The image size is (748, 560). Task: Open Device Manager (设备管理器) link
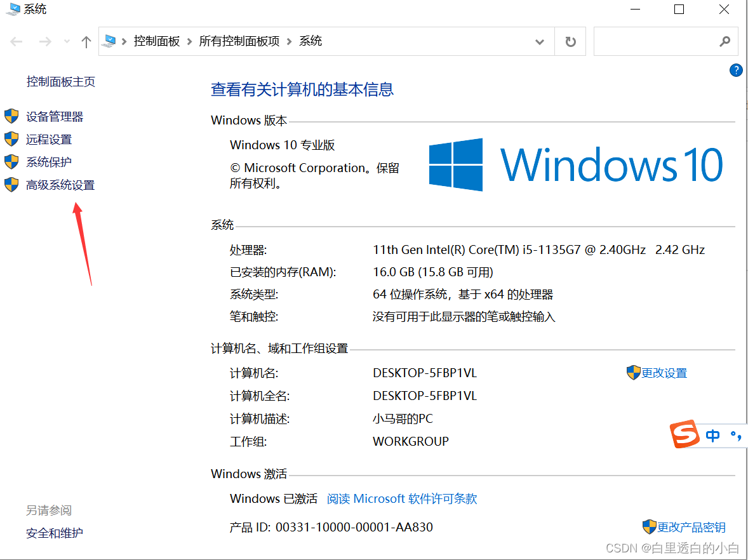(x=55, y=116)
